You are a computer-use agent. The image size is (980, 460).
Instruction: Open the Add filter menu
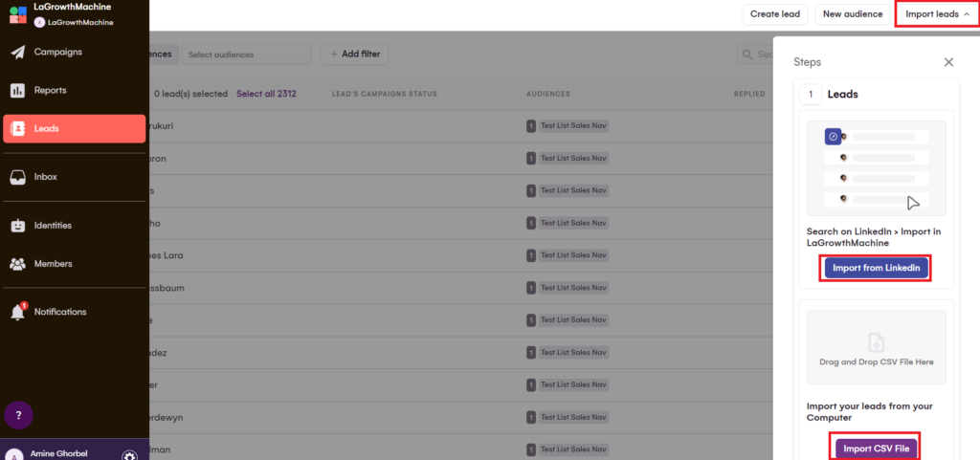pyautogui.click(x=355, y=55)
